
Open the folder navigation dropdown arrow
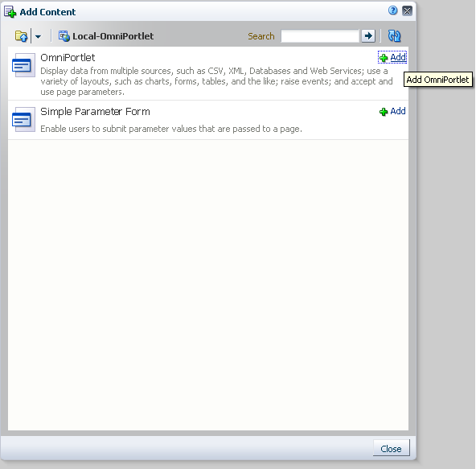coord(38,36)
